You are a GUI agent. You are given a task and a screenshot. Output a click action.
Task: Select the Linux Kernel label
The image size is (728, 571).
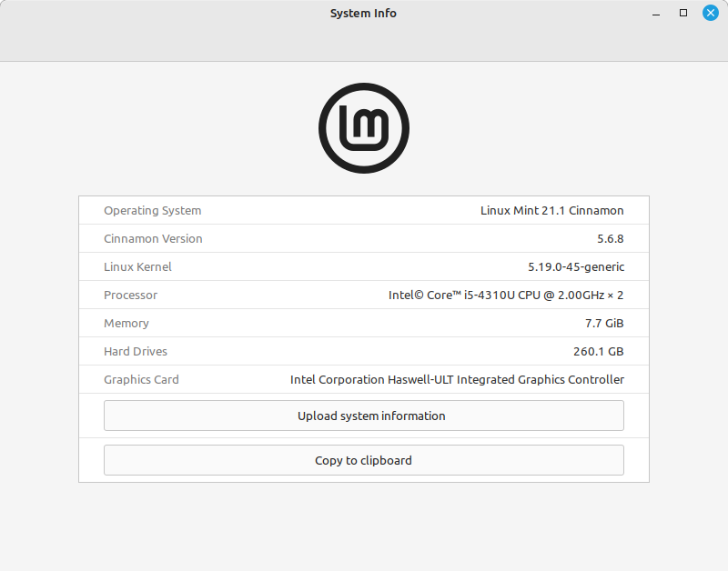tap(137, 266)
